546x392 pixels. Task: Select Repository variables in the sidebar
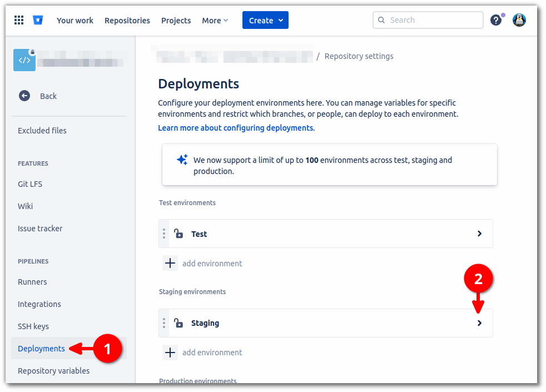click(x=53, y=370)
